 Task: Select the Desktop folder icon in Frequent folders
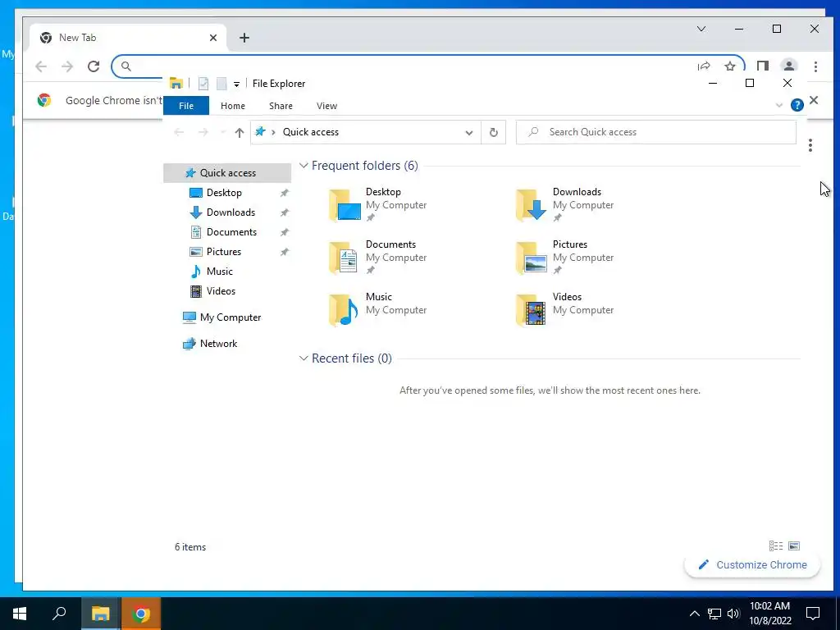(345, 204)
